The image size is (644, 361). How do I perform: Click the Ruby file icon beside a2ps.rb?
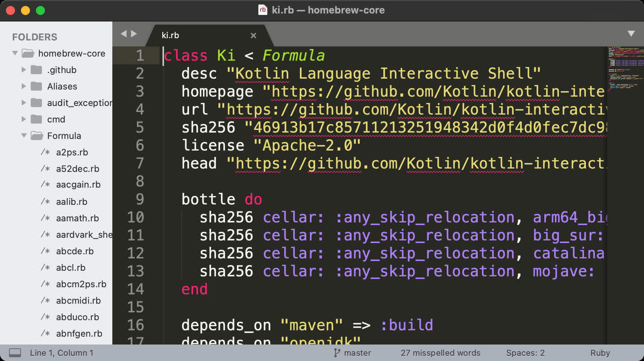pyautogui.click(x=45, y=152)
